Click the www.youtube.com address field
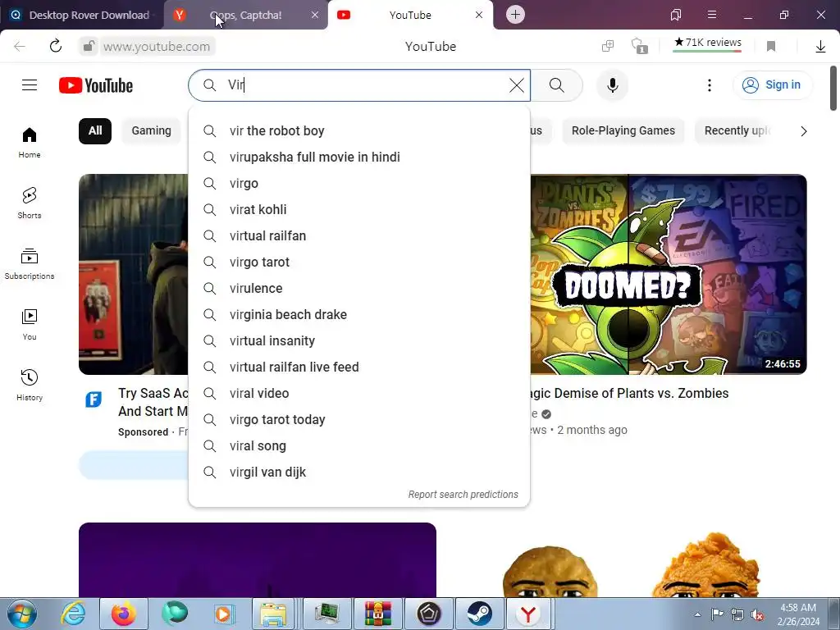This screenshot has height=630, width=840. pyautogui.click(x=157, y=47)
